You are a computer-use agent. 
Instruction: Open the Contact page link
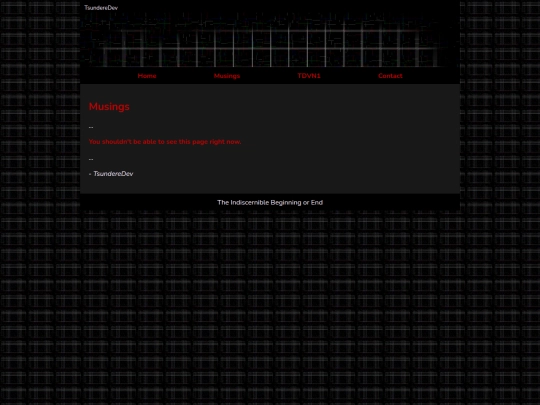pyautogui.click(x=390, y=76)
